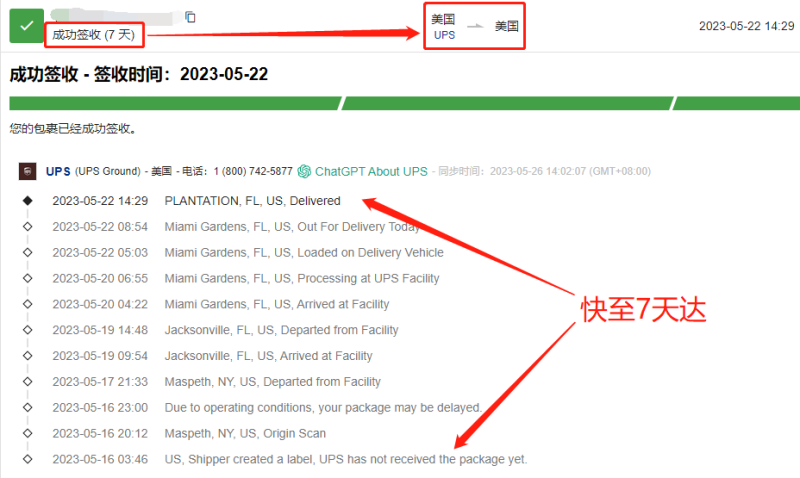The width and height of the screenshot is (800, 478).
Task: Click the sync time 2023-05-26 14:02:07
Action: click(x=538, y=171)
